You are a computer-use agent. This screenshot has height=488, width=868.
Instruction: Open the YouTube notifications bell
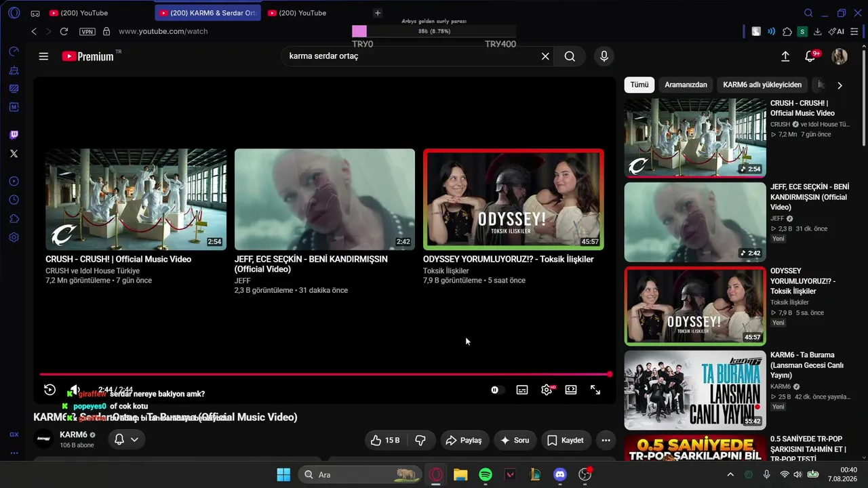point(810,56)
